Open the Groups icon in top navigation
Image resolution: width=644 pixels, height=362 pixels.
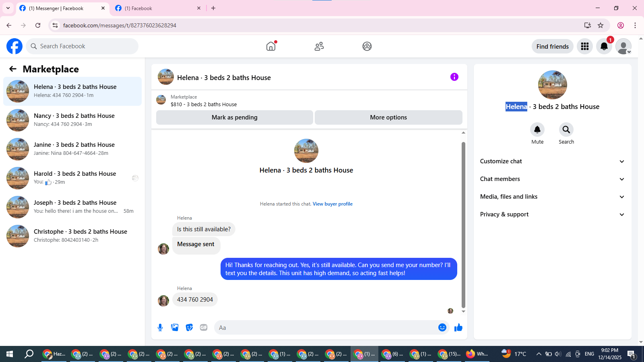(x=367, y=46)
